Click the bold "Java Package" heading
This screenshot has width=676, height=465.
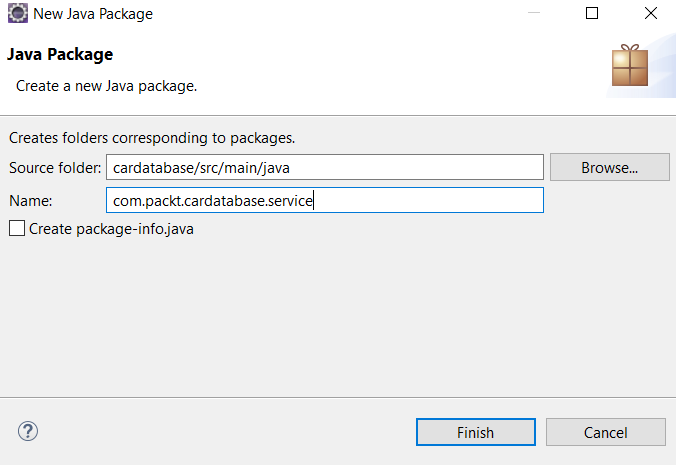point(60,54)
